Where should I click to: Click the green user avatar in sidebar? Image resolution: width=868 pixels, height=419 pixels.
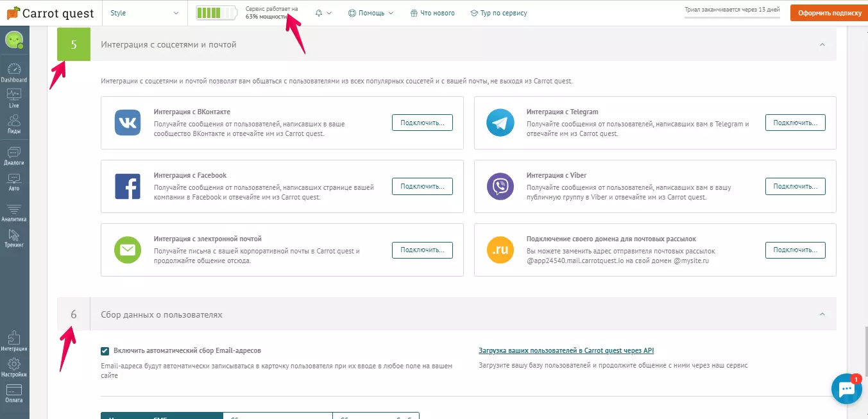[x=14, y=40]
